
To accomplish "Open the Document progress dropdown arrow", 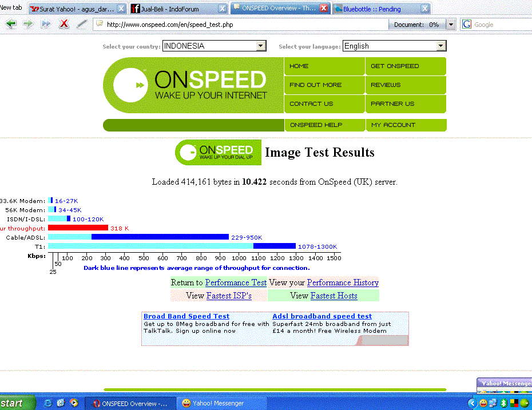I will pyautogui.click(x=451, y=25).
